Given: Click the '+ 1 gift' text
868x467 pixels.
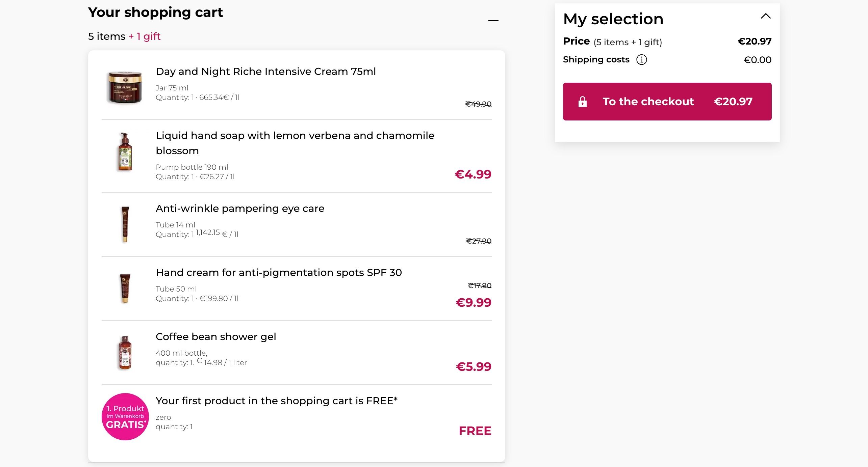Looking at the screenshot, I should 144,36.
